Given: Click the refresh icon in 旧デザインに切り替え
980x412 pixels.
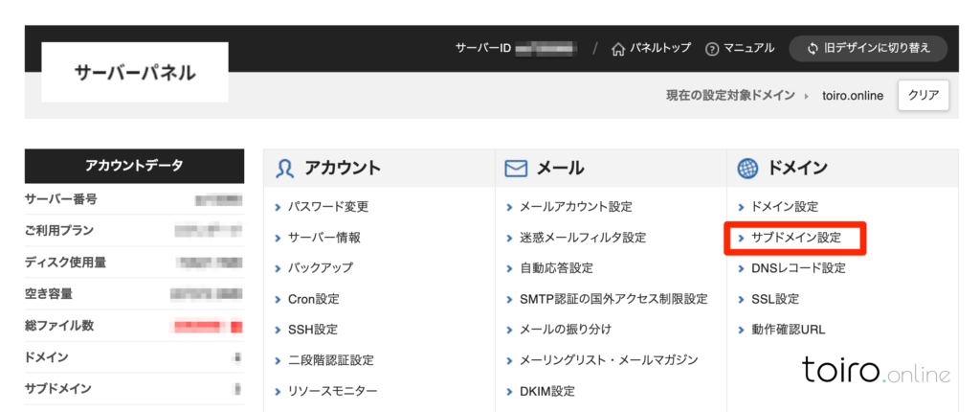Looking at the screenshot, I should (813, 49).
